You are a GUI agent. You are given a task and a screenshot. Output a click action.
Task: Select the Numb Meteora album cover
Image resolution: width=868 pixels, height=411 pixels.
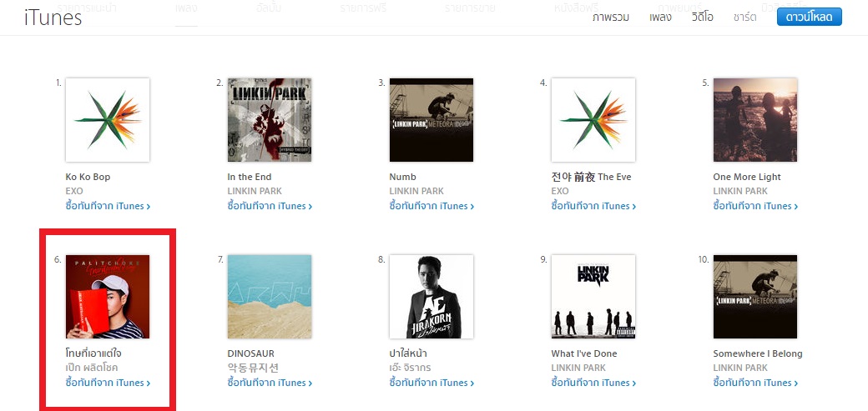pyautogui.click(x=431, y=120)
